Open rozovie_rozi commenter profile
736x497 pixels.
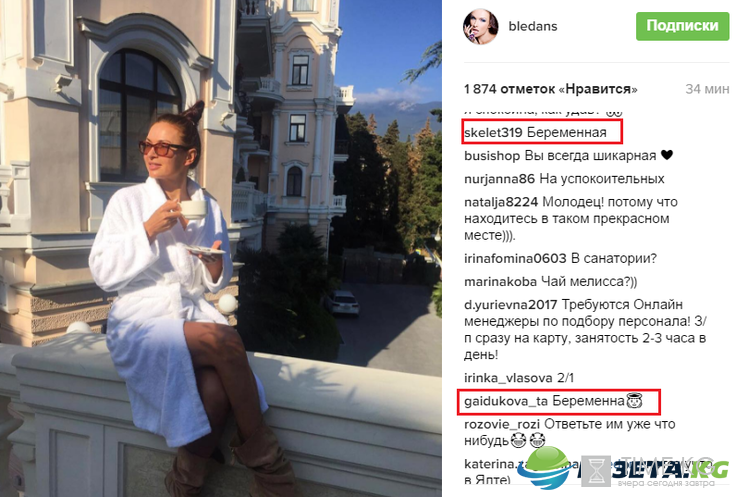[x=502, y=424]
